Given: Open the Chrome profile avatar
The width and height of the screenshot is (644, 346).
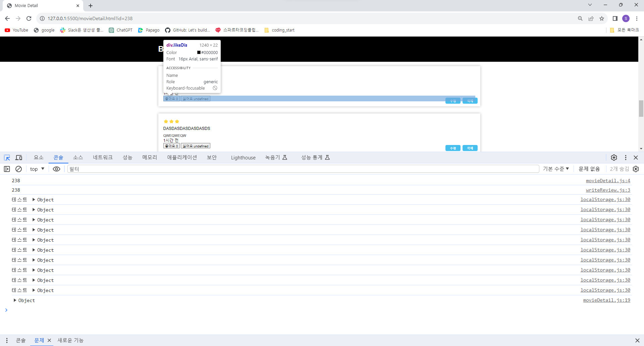Looking at the screenshot, I should [626, 18].
